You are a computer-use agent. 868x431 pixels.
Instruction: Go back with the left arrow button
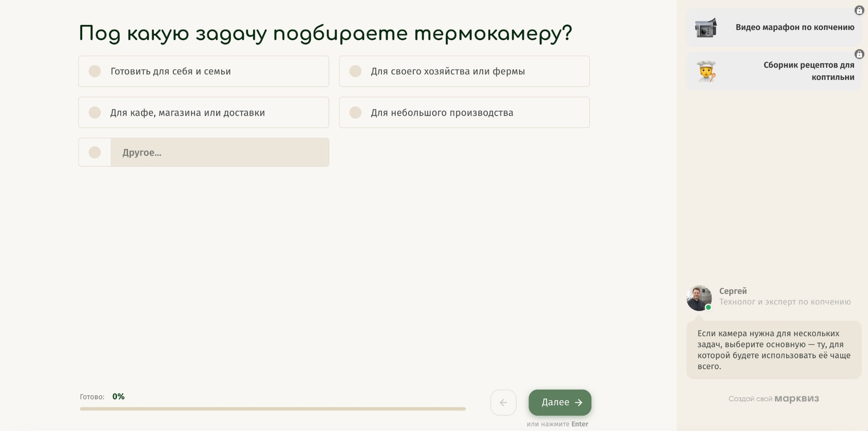503,403
